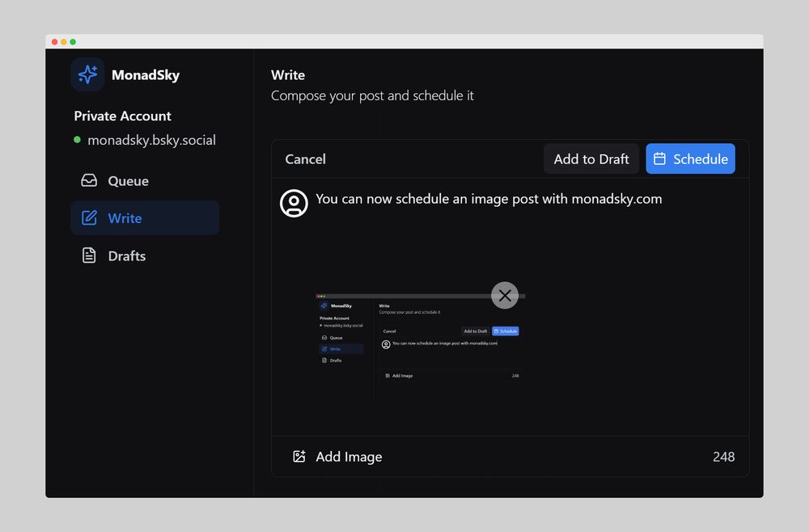Save post with Add to Draft
This screenshot has height=532, width=809.
[x=591, y=158]
